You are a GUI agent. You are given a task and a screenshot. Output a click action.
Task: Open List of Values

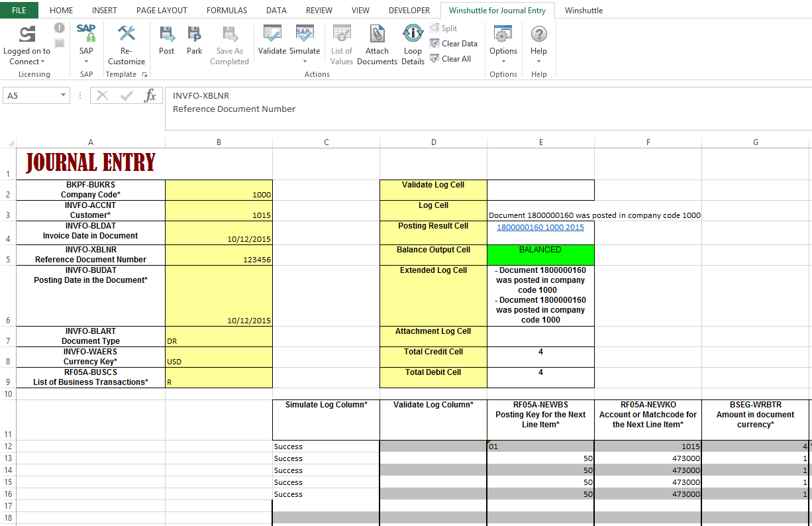pyautogui.click(x=342, y=45)
